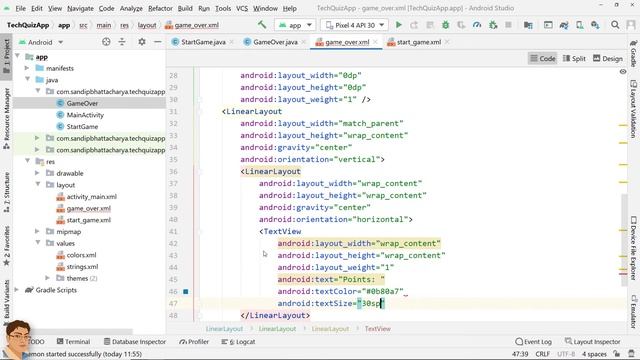Open the Android project view dropdown
Screen dimensions: 640x360
[41, 42]
